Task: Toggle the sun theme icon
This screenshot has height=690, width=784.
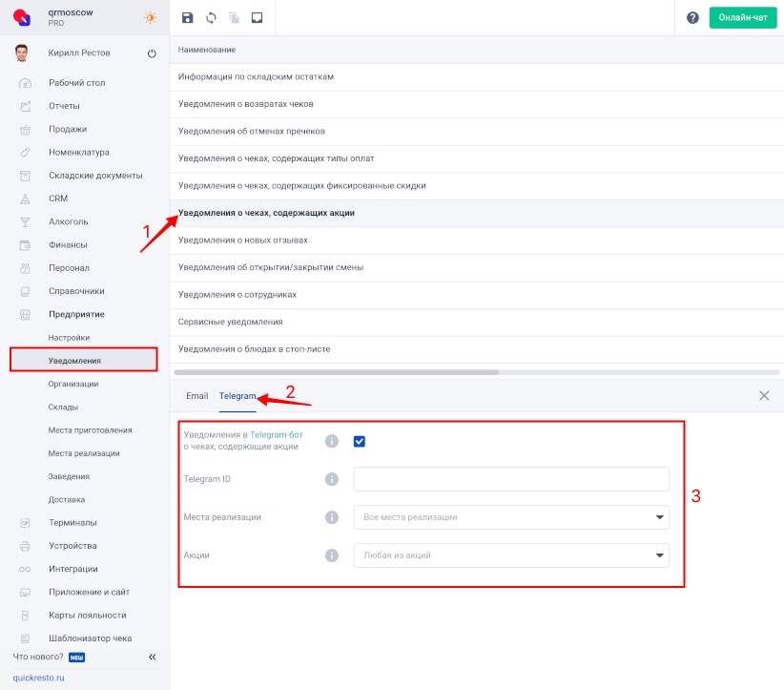Action: (151, 17)
